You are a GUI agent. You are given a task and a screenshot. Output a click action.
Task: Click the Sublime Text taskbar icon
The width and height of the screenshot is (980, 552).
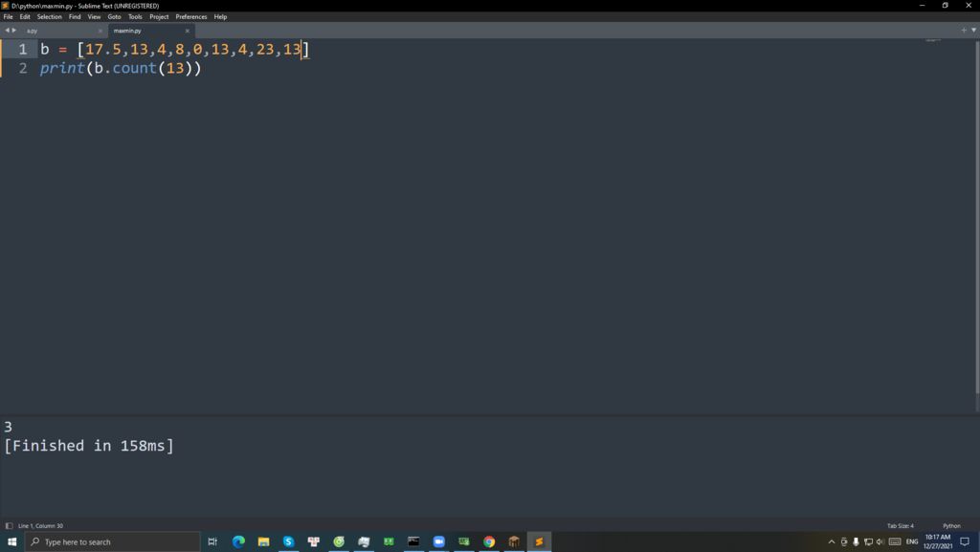[x=539, y=541]
